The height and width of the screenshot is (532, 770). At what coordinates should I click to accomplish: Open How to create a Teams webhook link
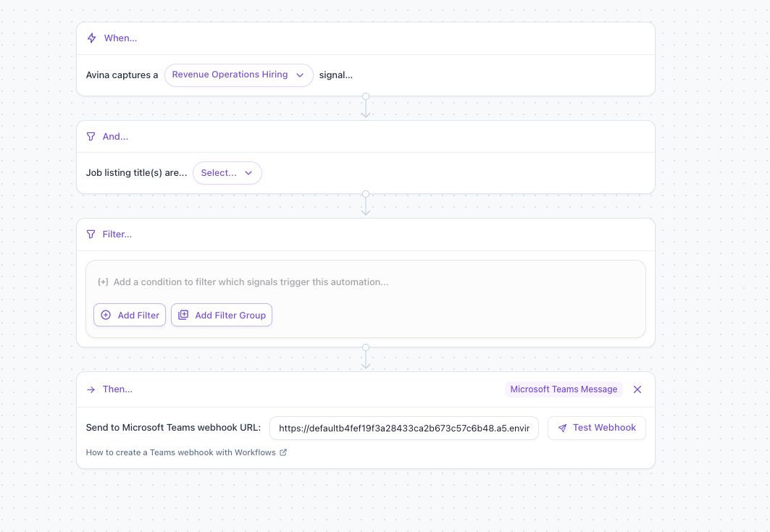pyautogui.click(x=186, y=452)
